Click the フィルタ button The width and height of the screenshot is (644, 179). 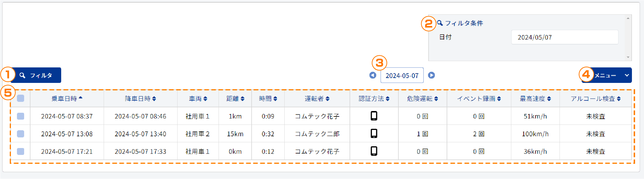click(x=36, y=75)
